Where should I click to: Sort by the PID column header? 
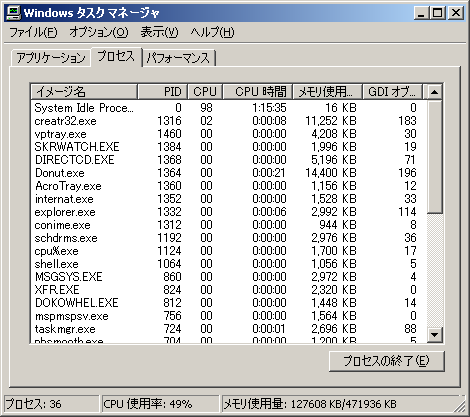163,91
